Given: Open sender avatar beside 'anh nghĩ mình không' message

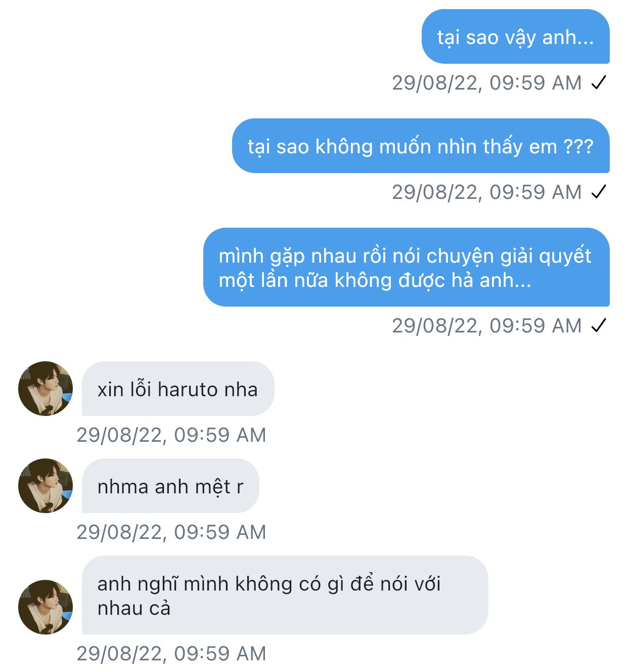Looking at the screenshot, I should point(46,607).
